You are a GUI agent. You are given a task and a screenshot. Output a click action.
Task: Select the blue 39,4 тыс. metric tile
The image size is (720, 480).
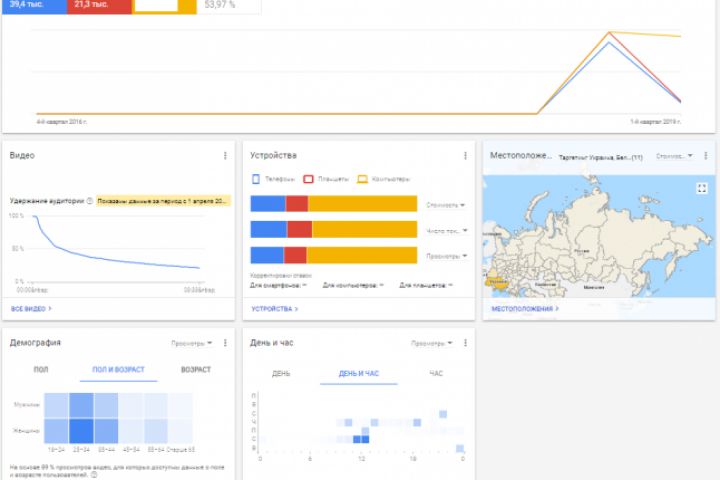(34, 6)
